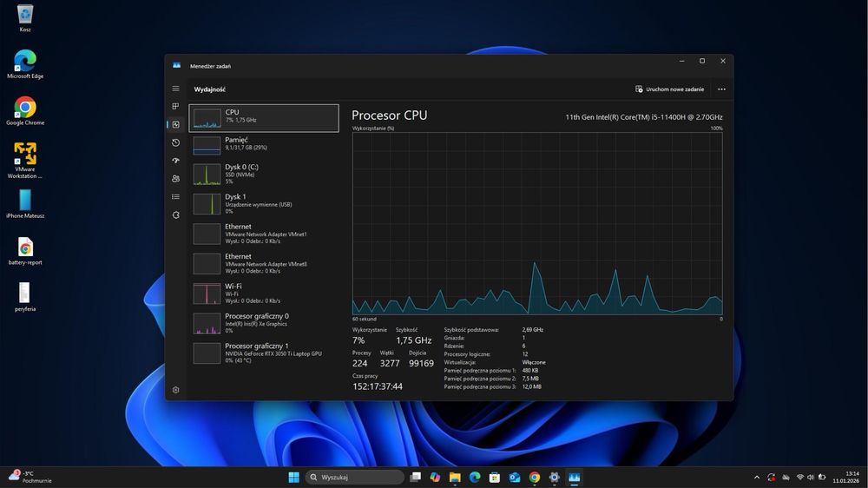Open Task Manager settings gear

pos(175,390)
